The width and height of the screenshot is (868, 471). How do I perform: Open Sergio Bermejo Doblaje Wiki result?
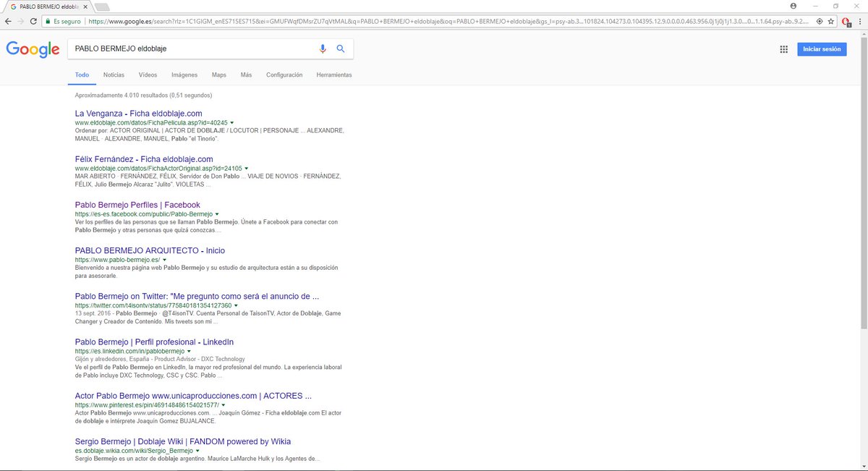click(x=183, y=441)
